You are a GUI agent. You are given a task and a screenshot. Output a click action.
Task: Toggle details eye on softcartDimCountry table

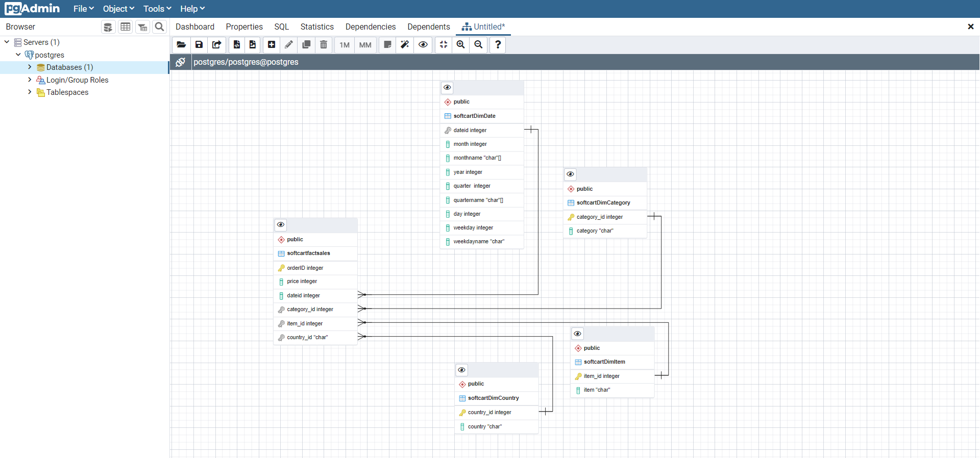(461, 370)
